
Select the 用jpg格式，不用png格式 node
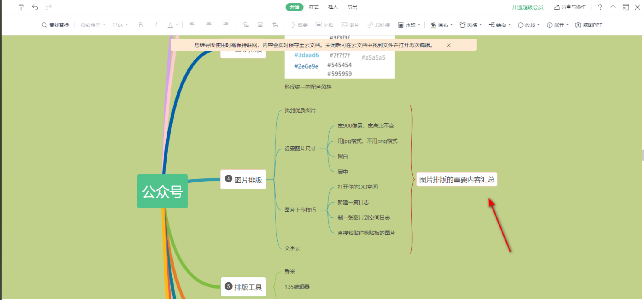[368, 141]
